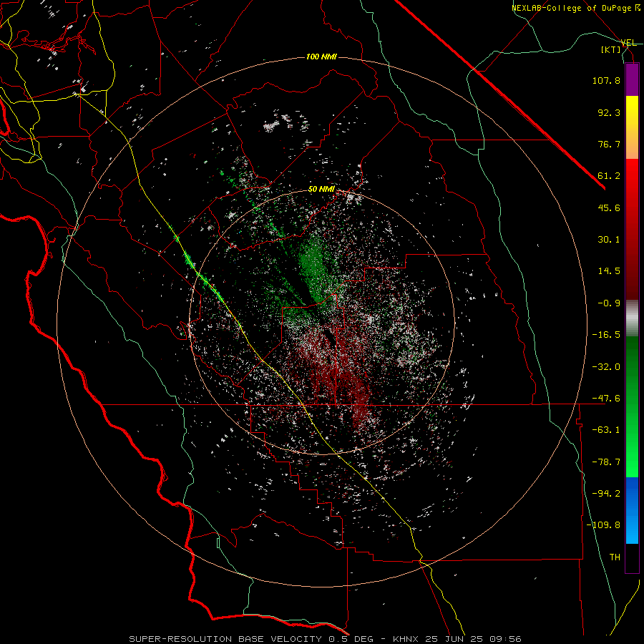Click the -78.7 velocity scale value
The image size is (644, 644).
click(x=606, y=462)
